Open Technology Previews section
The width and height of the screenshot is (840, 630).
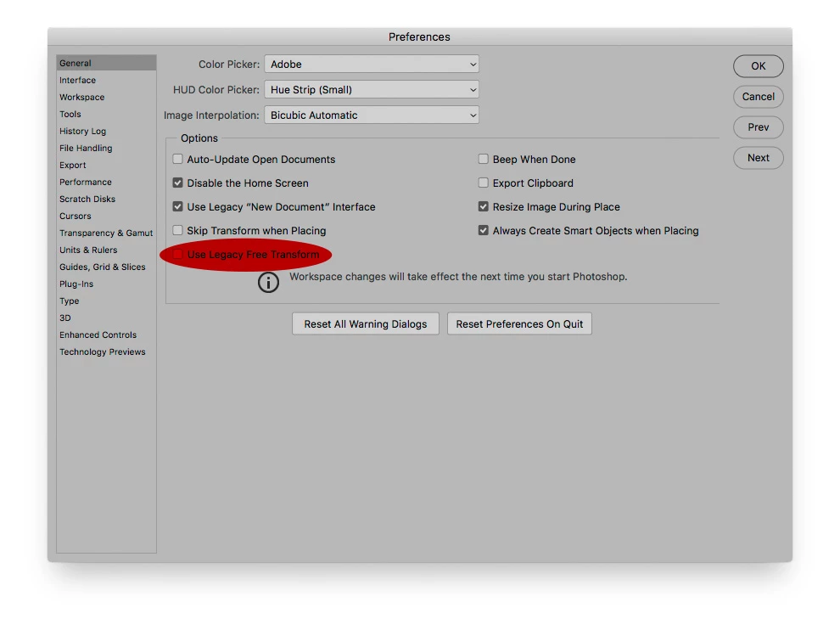pyautogui.click(x=106, y=352)
